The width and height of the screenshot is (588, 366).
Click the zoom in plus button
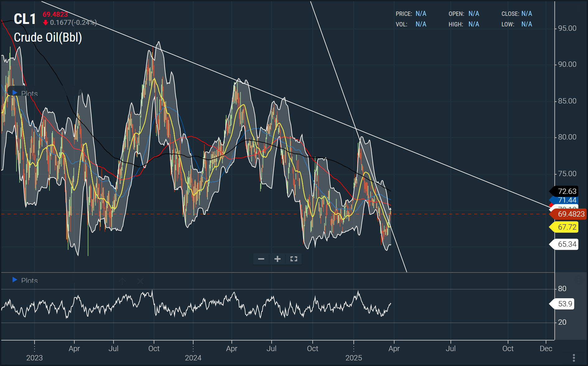(278, 259)
